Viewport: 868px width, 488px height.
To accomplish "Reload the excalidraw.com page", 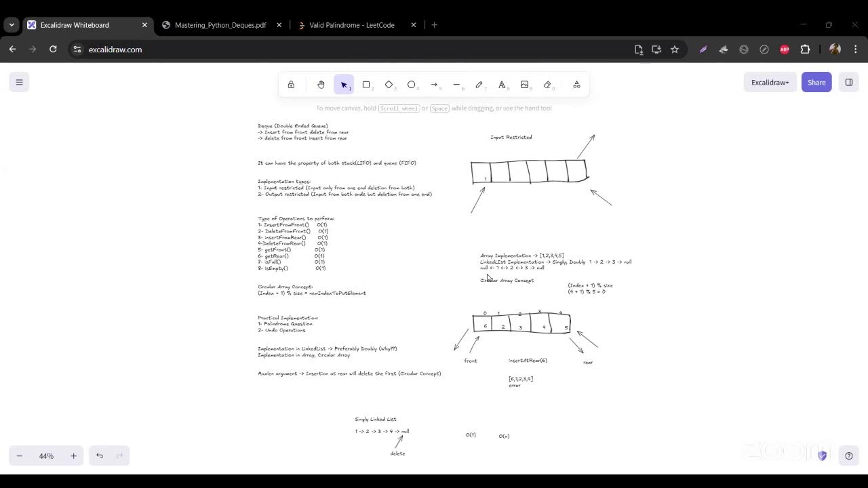I will (53, 49).
